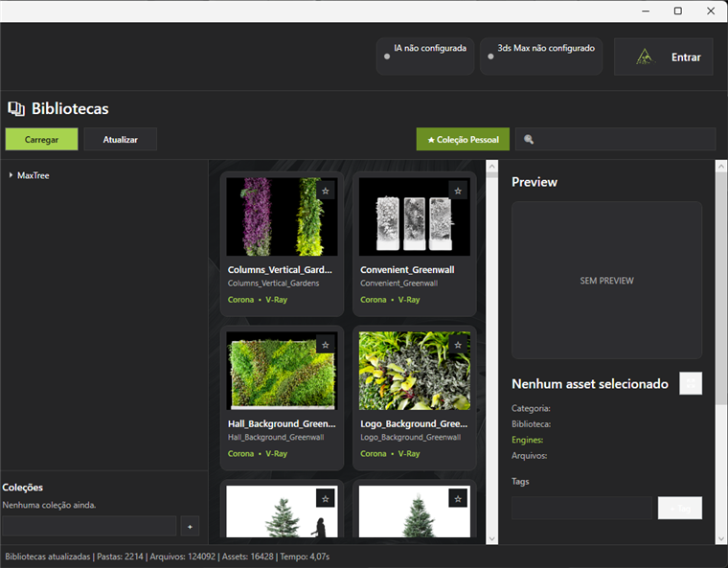Click the preview panel scrollbar thumb
The height and width of the screenshot is (568, 728).
point(721,288)
